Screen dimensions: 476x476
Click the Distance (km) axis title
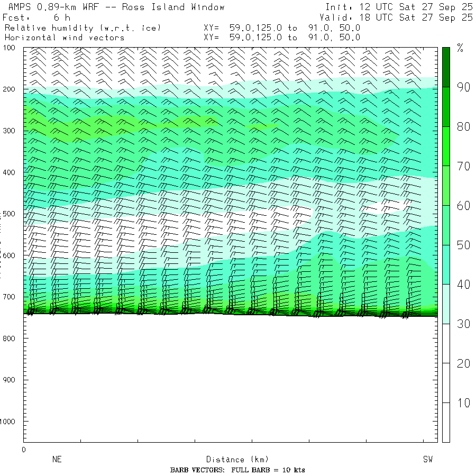tap(237, 460)
